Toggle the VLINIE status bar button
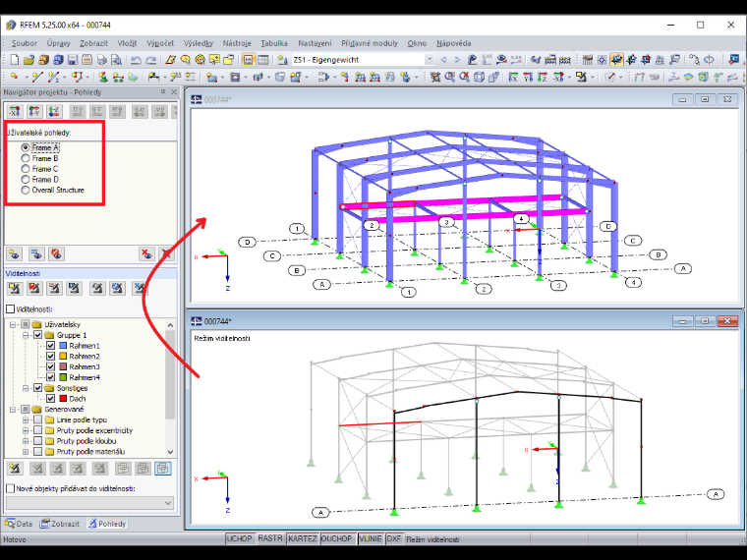Image resolution: width=747 pixels, height=560 pixels. coord(371,538)
